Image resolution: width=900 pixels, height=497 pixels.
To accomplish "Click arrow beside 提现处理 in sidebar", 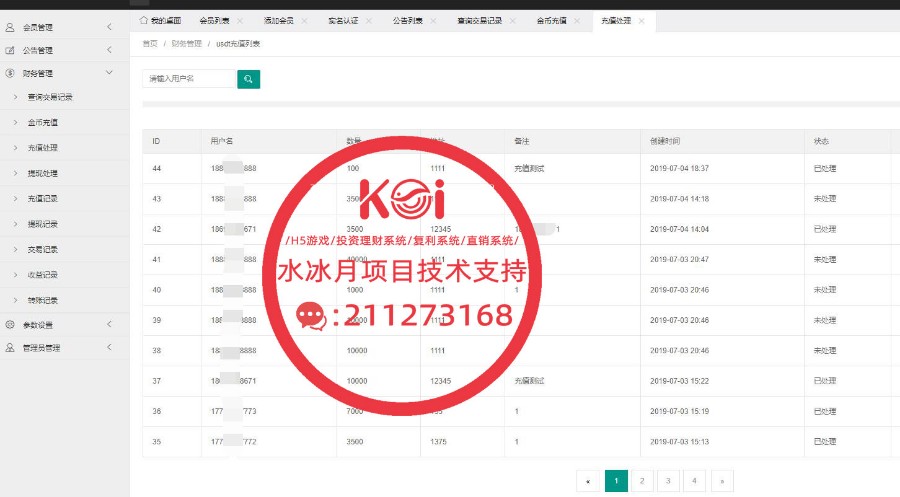I will pyautogui.click(x=15, y=173).
